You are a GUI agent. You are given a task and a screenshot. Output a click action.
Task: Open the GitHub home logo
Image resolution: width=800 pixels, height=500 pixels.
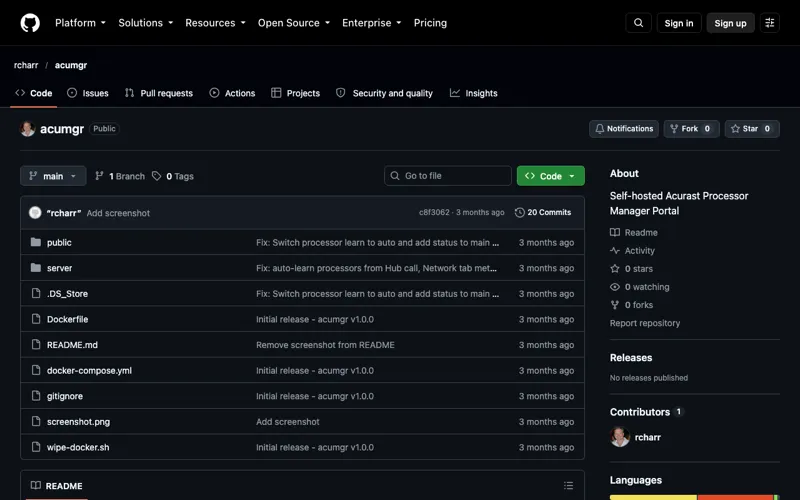[30, 23]
